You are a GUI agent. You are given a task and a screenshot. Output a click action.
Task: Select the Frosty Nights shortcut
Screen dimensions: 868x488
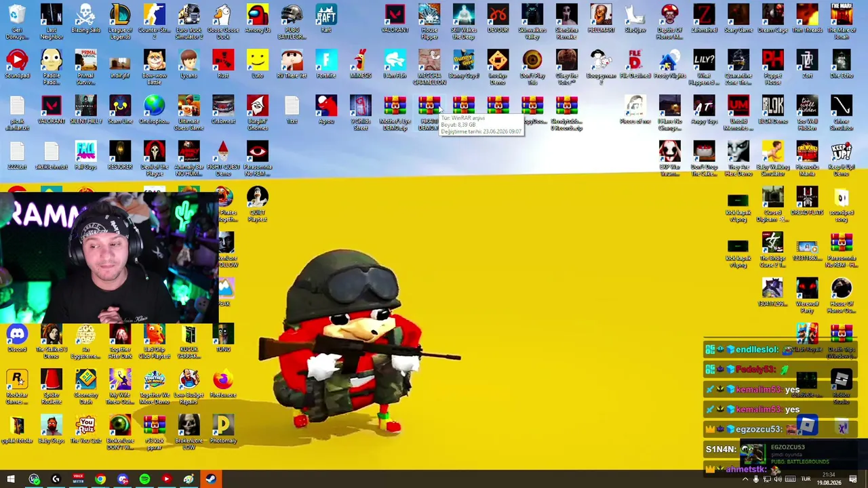669,64
